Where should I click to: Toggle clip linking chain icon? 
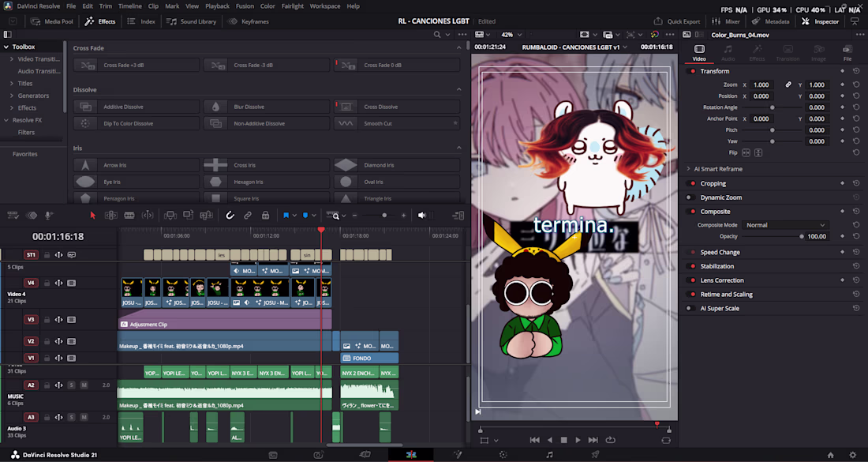[248, 216]
